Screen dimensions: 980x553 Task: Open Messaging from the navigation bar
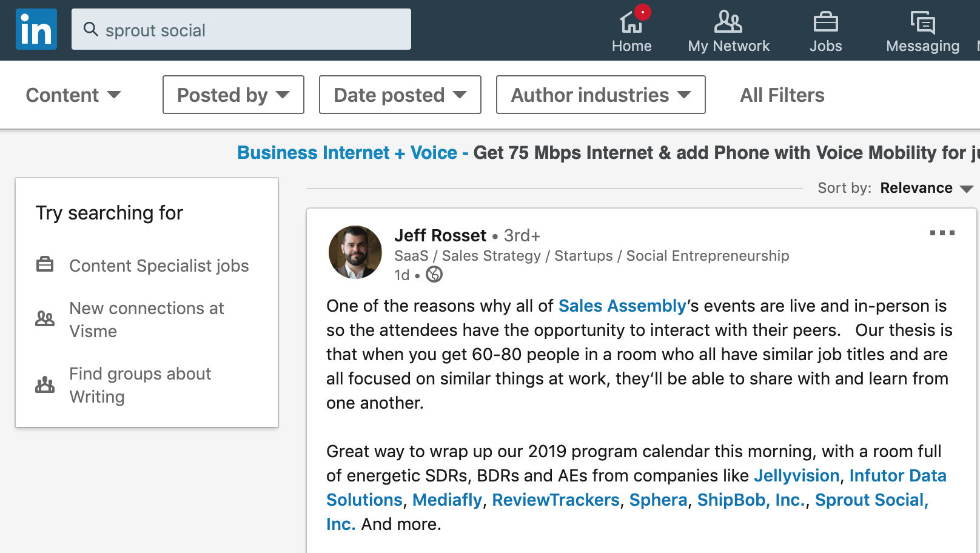point(922,32)
